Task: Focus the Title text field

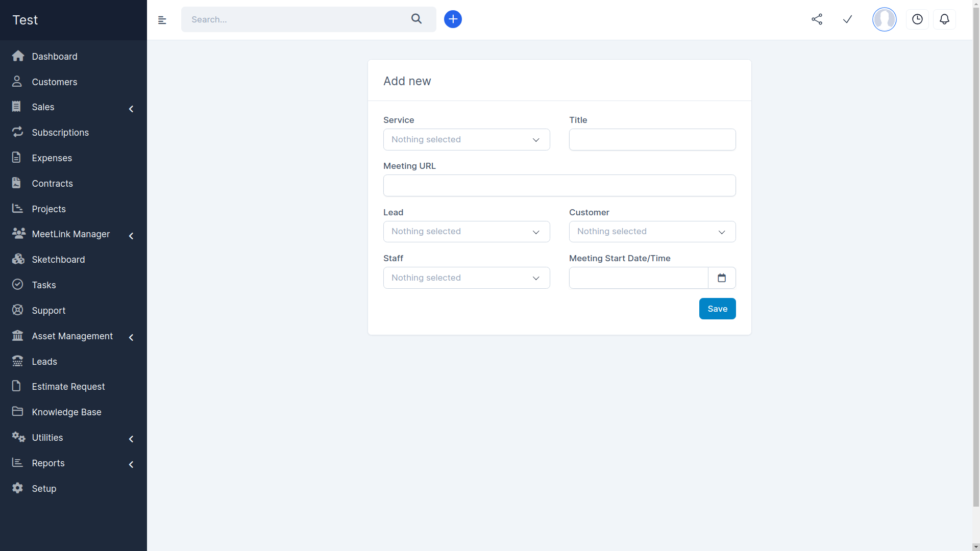Action: (x=652, y=140)
